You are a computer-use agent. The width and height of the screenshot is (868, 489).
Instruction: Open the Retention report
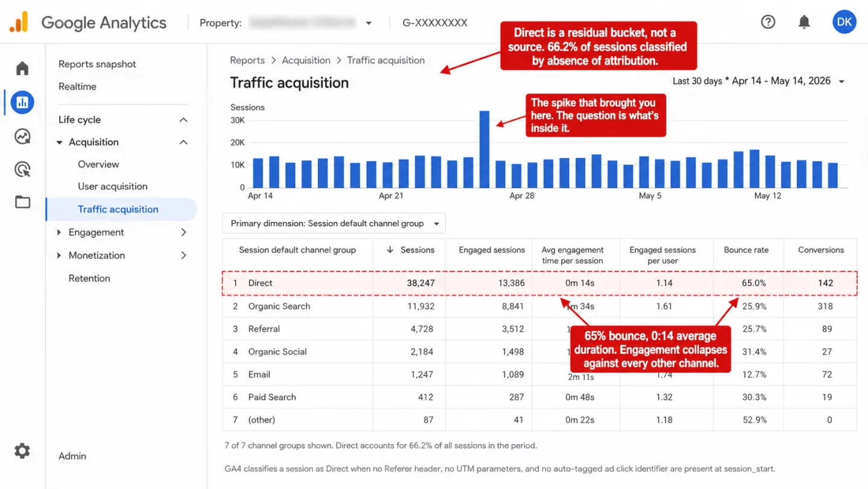coord(89,278)
